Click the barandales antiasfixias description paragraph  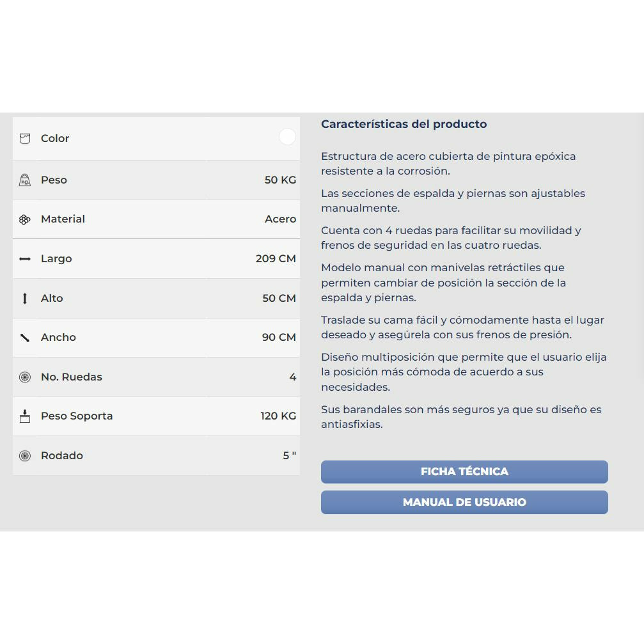[x=461, y=417]
